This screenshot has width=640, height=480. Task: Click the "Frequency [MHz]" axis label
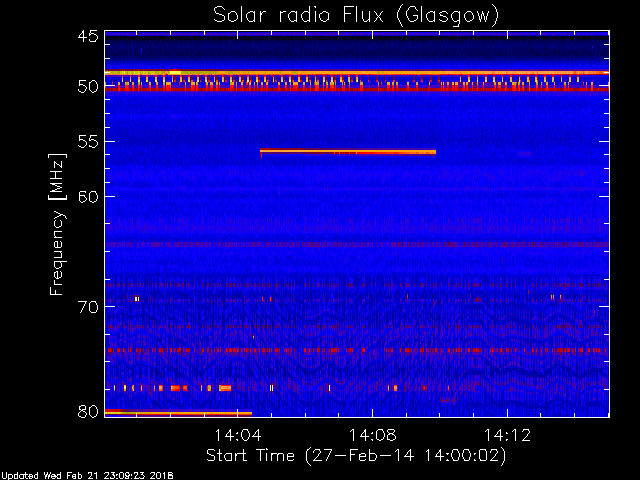57,224
